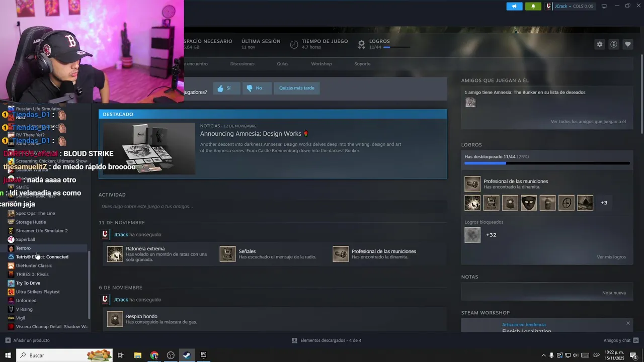Open downloads 'Elementos descargados - 4 de 4'
The image size is (644, 362).
click(x=327, y=340)
